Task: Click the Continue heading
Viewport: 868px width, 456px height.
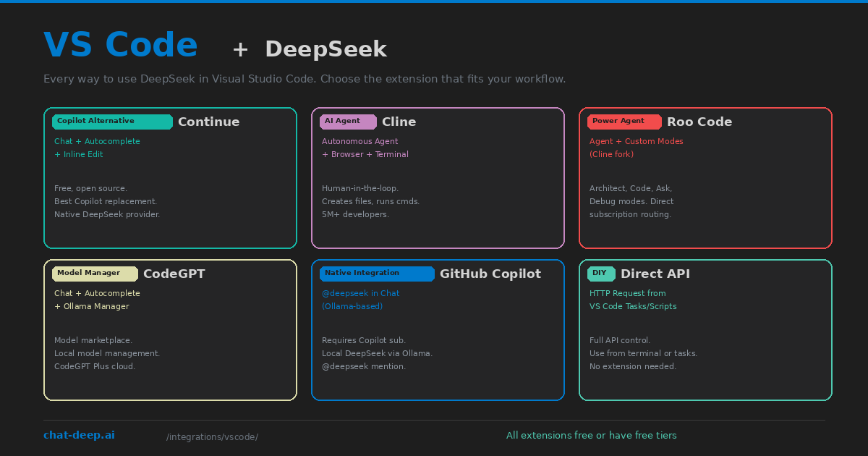Action: tap(208, 122)
